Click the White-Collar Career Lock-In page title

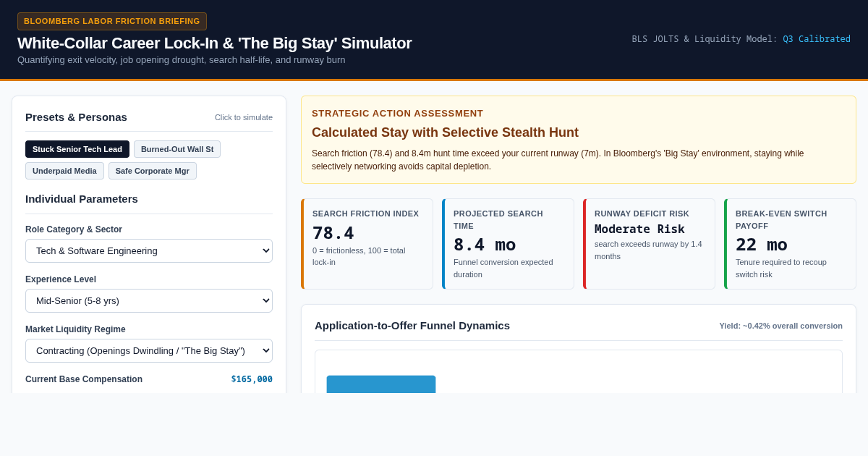click(x=214, y=43)
